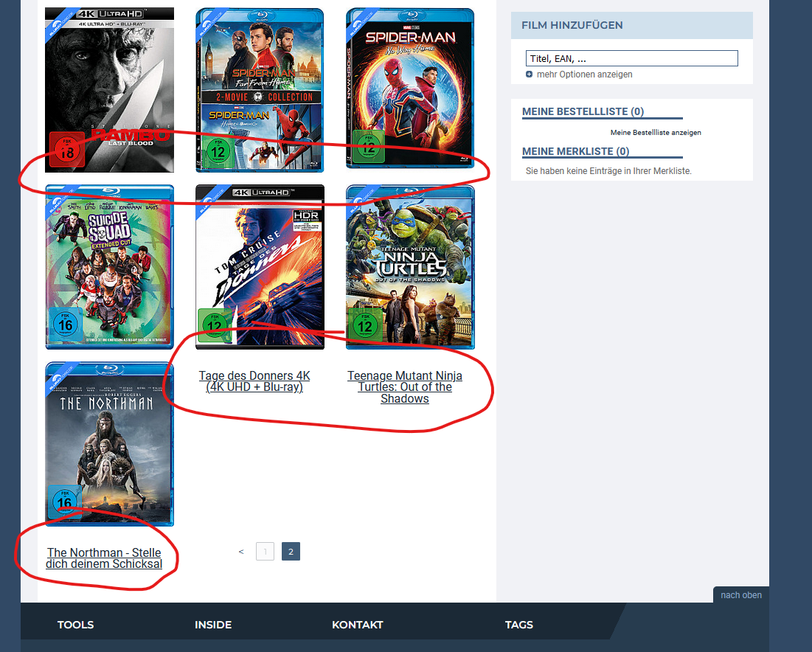Open the TOOLS footer section
812x652 pixels.
click(x=76, y=625)
